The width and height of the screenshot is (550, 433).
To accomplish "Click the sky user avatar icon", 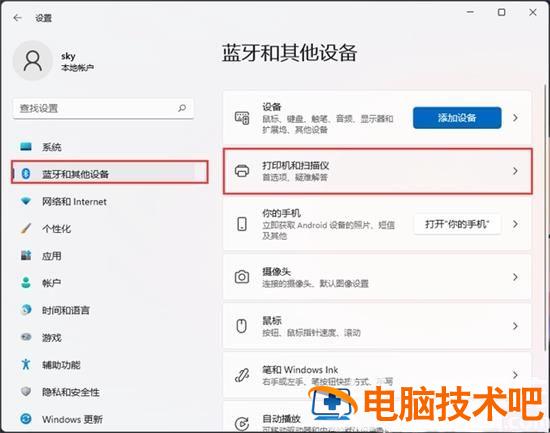I will pos(33,61).
